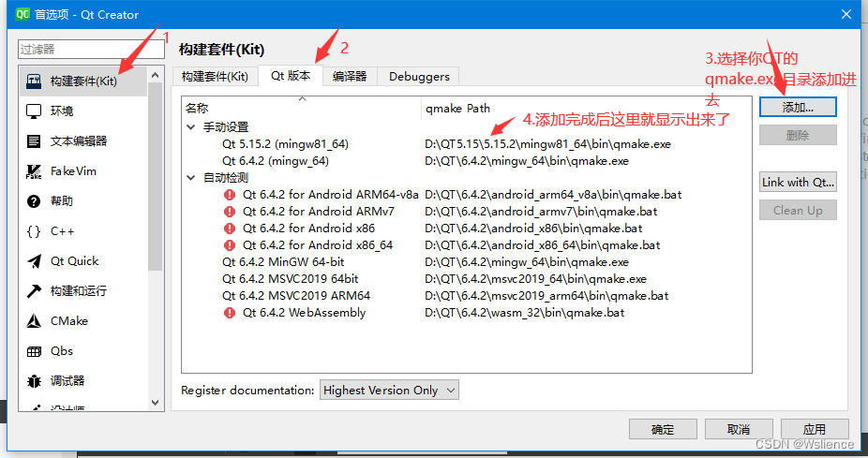Image resolution: width=868 pixels, height=458 pixels.
Task: Click the 构建和运行 hammer icon
Action: (34, 291)
